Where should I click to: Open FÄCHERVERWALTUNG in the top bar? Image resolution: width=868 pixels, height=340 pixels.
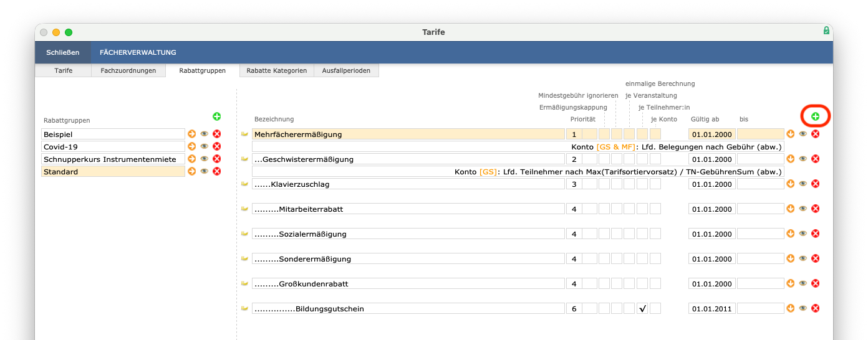(138, 52)
